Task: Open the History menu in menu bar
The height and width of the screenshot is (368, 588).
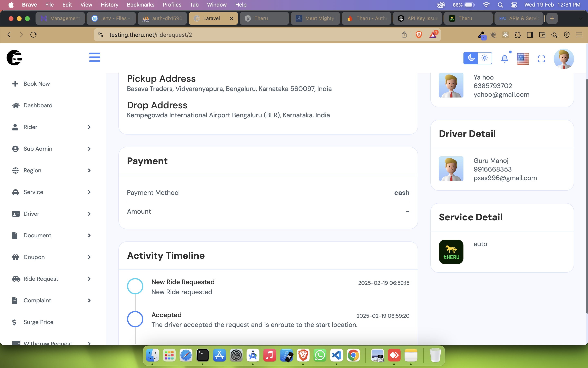Action: [110, 5]
